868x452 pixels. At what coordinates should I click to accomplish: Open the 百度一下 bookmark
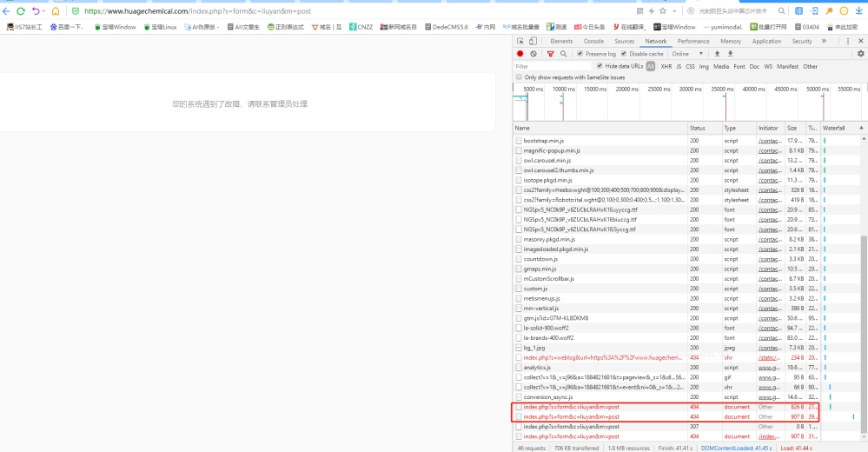point(67,27)
